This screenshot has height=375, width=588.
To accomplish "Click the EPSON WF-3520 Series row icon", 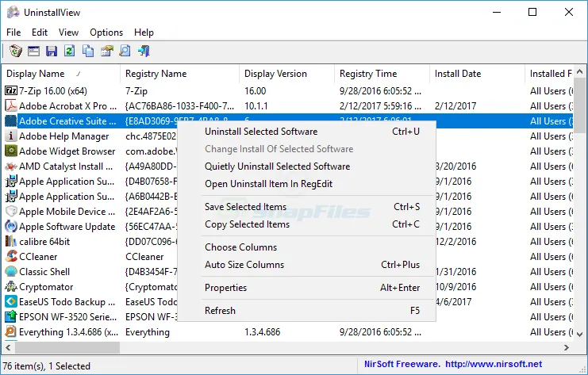I will pos(11,316).
